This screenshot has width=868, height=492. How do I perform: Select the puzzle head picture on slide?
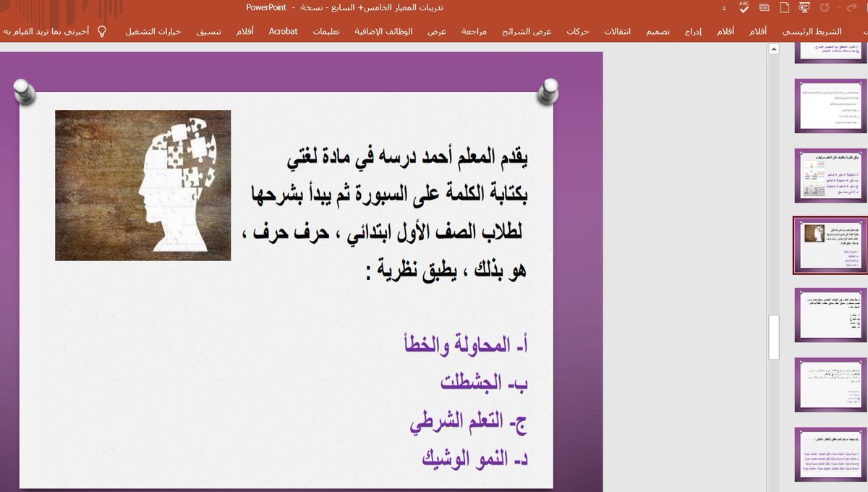tap(143, 185)
